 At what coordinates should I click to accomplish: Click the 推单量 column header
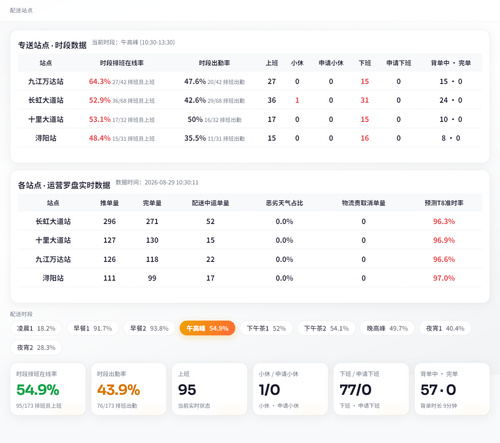(x=109, y=203)
